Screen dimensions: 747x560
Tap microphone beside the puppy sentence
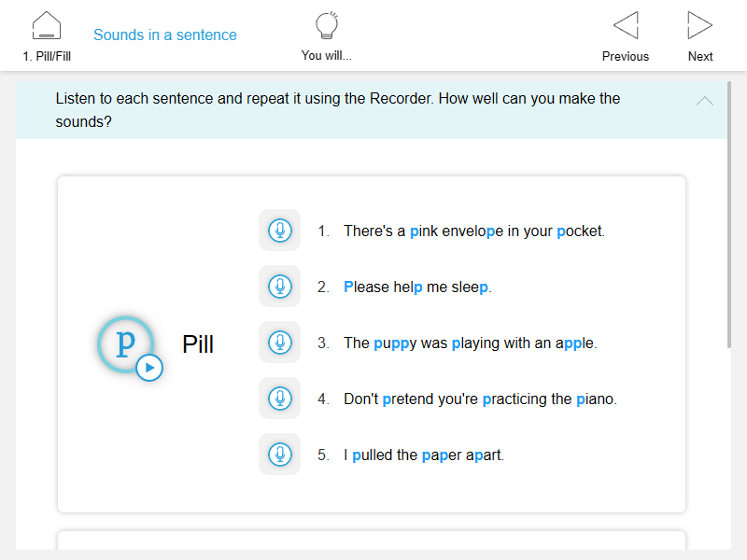coord(279,343)
